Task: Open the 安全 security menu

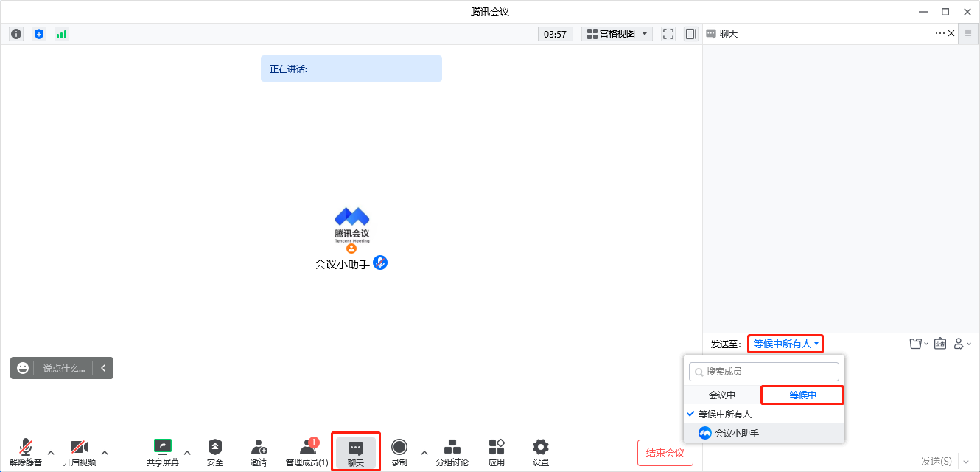Action: (x=215, y=453)
